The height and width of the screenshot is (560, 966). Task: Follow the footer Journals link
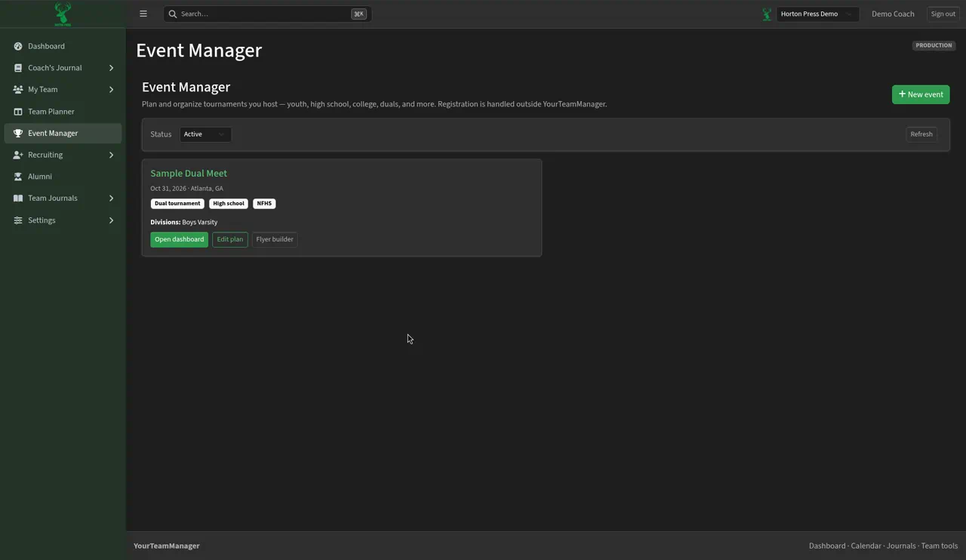tap(901, 546)
